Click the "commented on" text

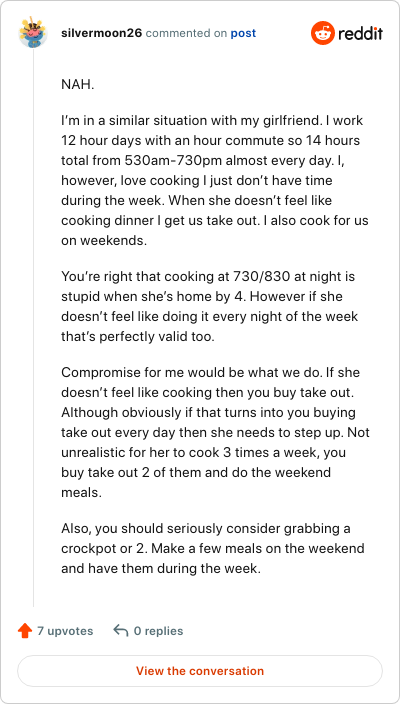[x=186, y=33]
